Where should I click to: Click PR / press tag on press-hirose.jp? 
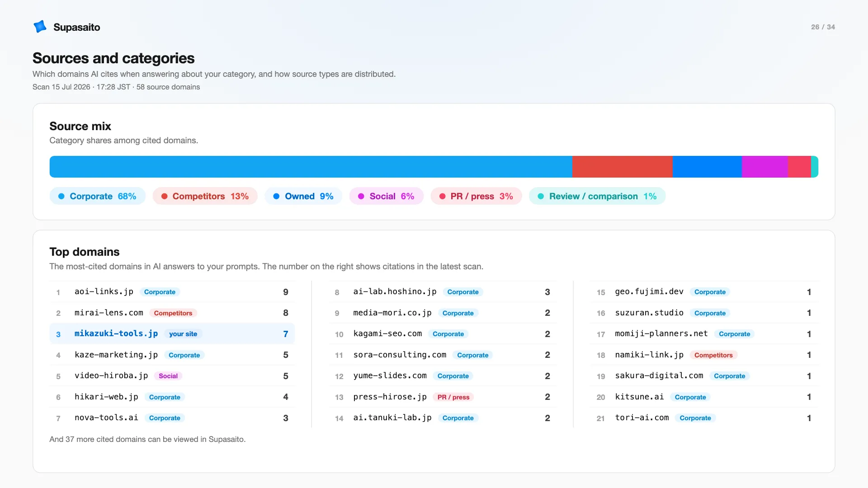(x=453, y=397)
